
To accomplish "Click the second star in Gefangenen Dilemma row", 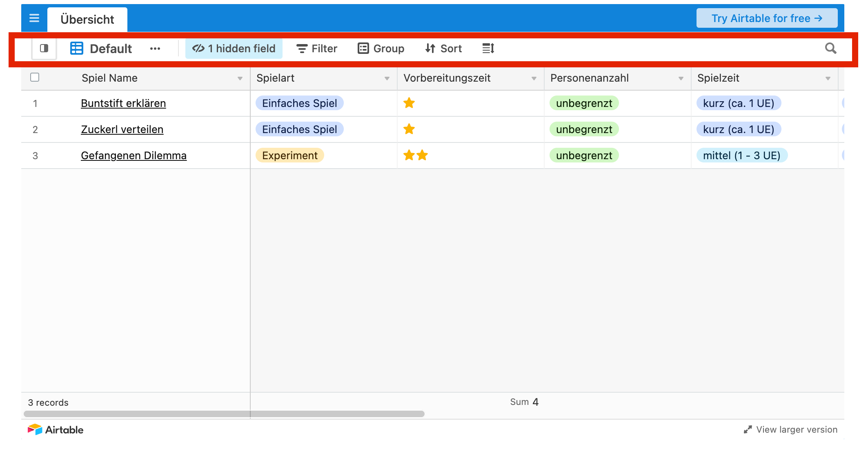I will pyautogui.click(x=423, y=155).
